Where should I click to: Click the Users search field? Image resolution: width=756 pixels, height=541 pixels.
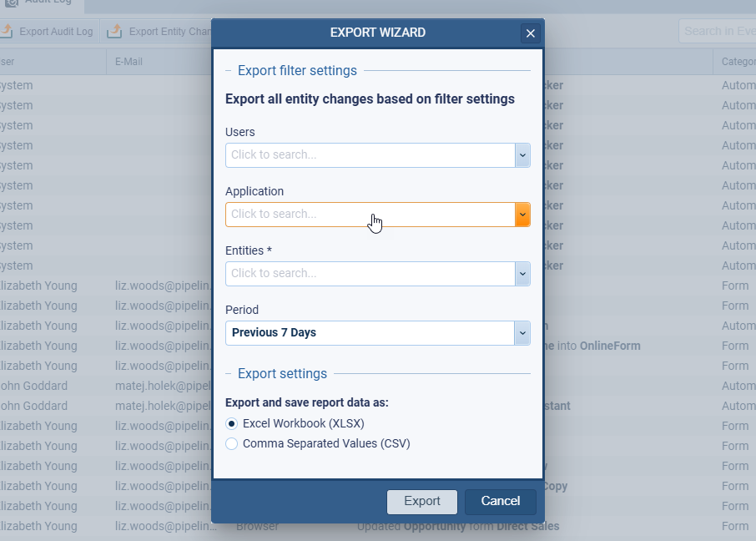370,155
